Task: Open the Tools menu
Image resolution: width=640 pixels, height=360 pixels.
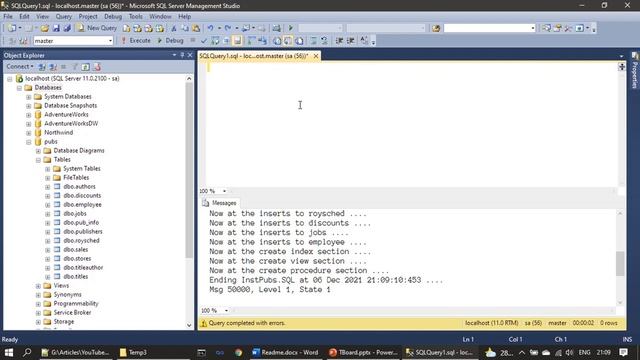Action: [136, 16]
